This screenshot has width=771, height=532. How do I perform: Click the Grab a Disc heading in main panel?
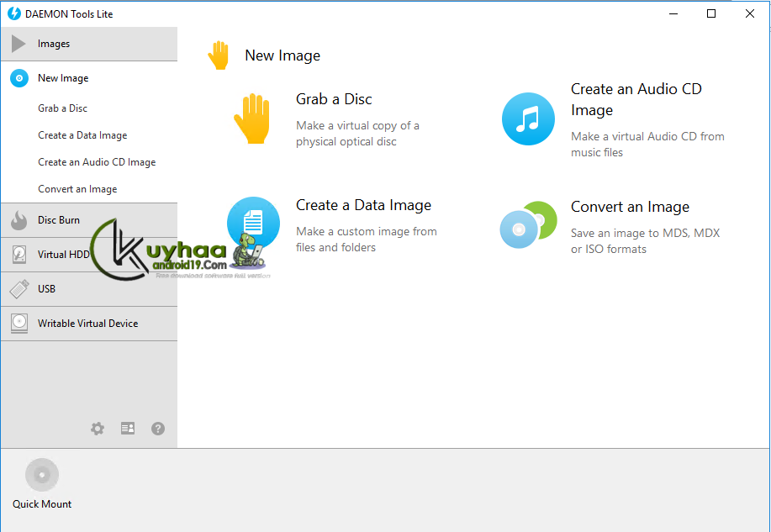coord(334,99)
